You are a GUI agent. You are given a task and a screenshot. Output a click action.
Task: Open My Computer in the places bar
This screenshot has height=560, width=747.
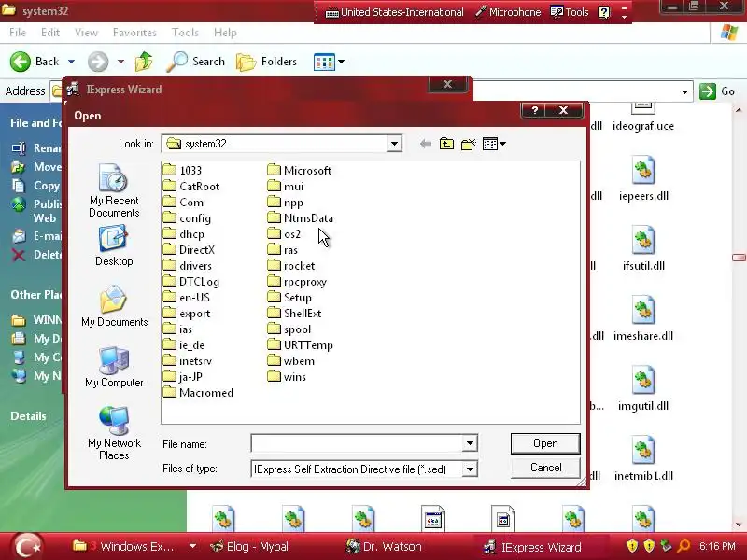(114, 368)
